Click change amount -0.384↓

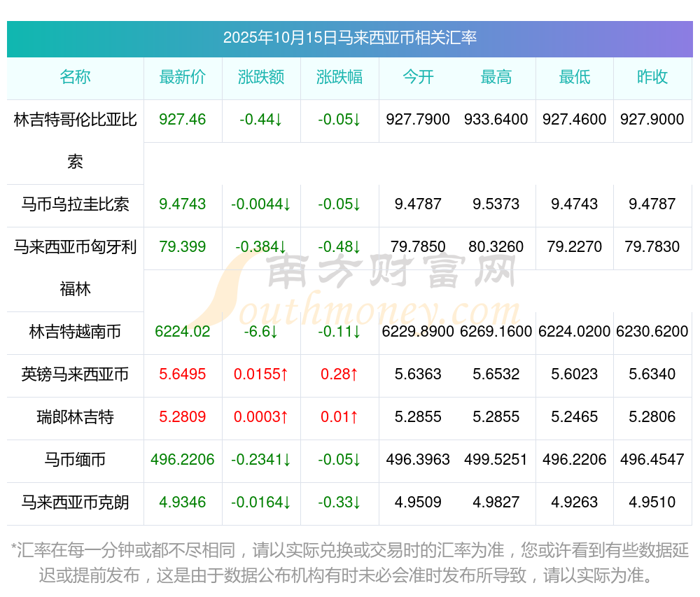point(260,247)
